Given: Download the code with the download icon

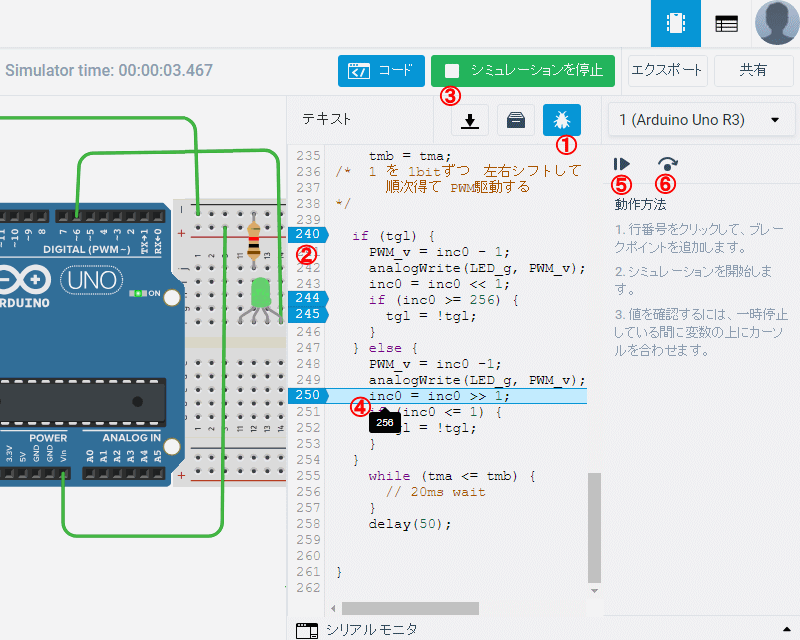Looking at the screenshot, I should pos(470,120).
